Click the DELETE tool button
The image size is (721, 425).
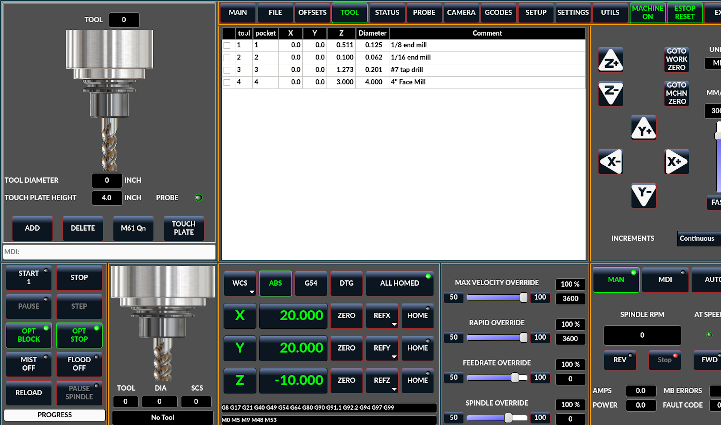[x=82, y=228]
